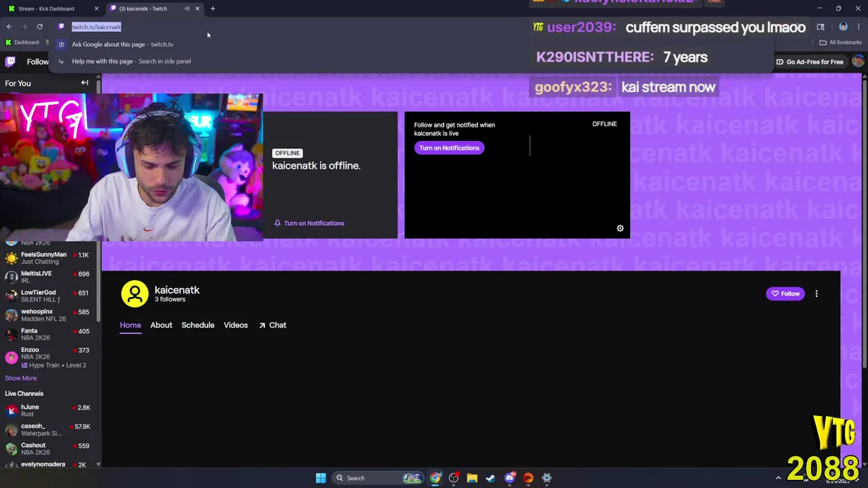Click Go Ad-Free for Free button

point(810,62)
